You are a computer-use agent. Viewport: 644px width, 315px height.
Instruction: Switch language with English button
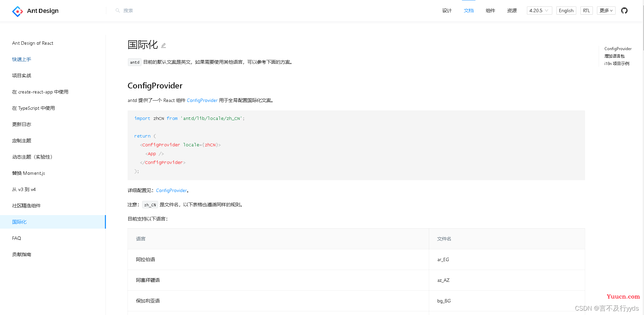(x=566, y=10)
